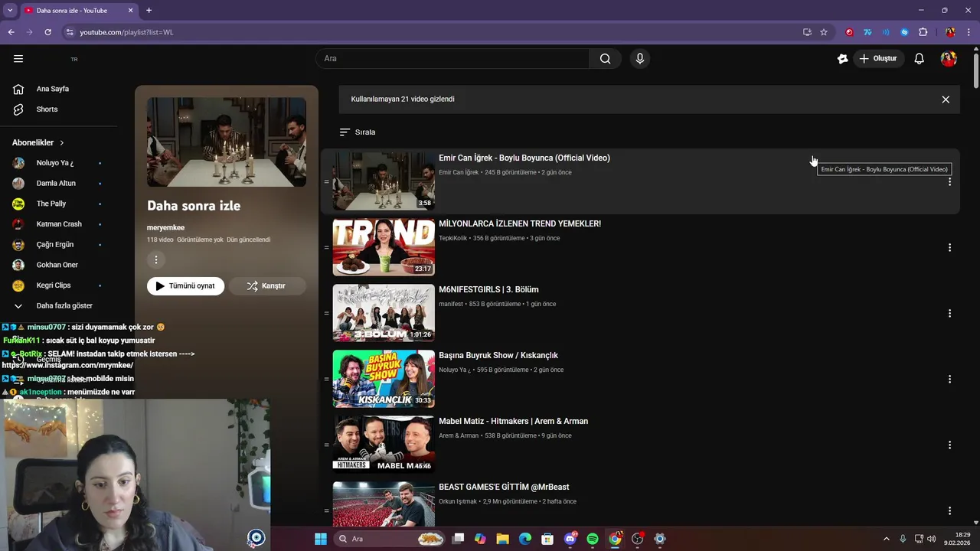The width and height of the screenshot is (980, 551).
Task: Open the red circular browser extension
Action: 849,32
